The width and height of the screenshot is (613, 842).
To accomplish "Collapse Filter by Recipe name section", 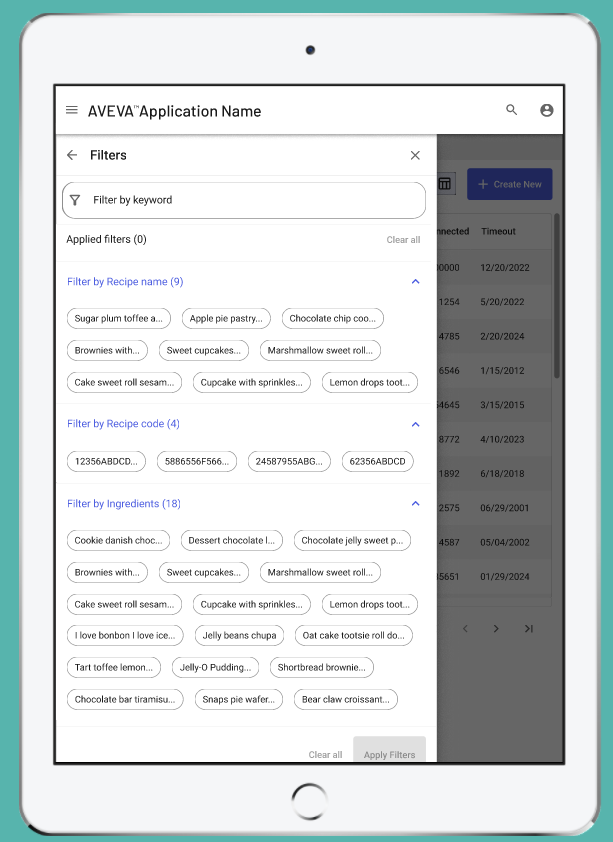I will coord(415,281).
